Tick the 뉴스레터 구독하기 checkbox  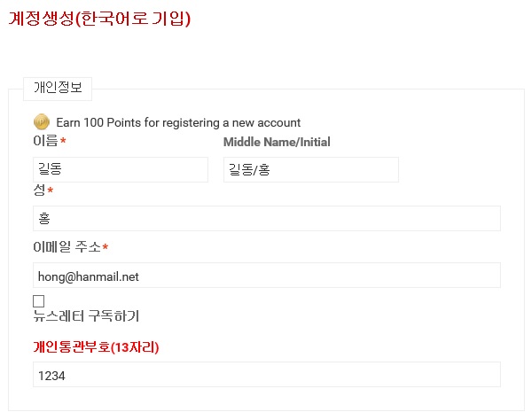click(39, 301)
